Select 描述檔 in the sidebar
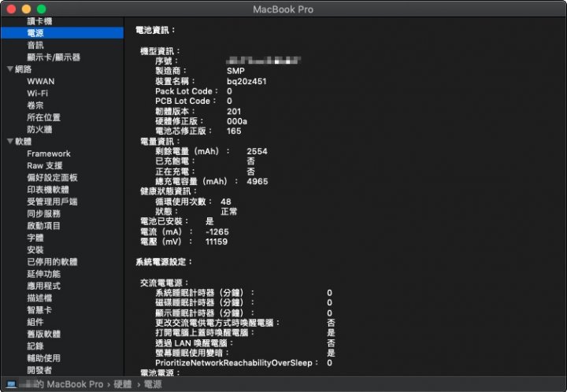This screenshot has width=567, height=392. (40, 298)
